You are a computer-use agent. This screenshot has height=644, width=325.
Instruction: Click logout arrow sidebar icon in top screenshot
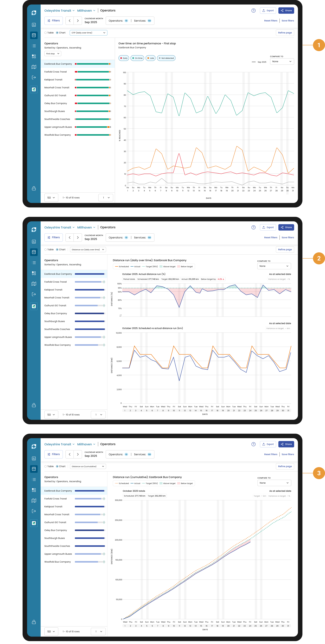34,78
